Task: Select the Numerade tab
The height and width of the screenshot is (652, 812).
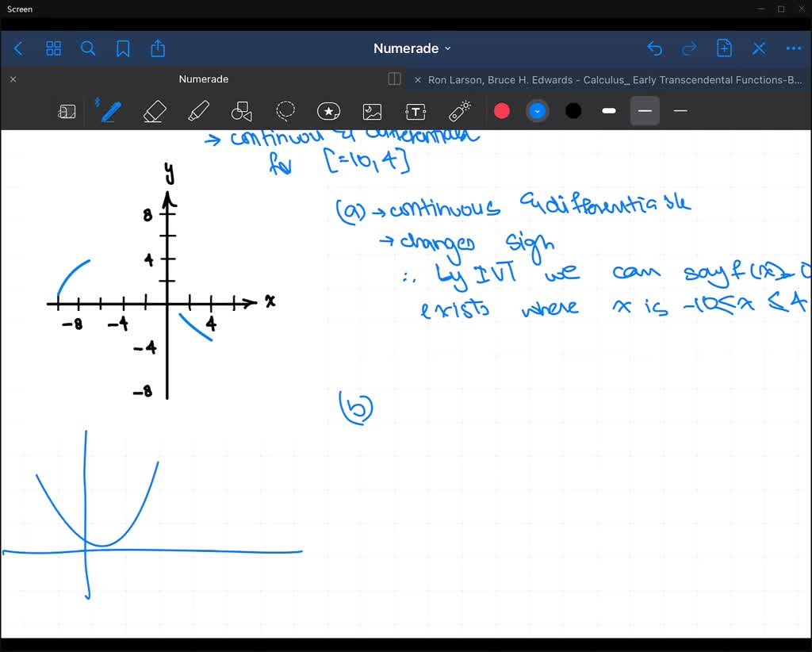Action: pyautogui.click(x=203, y=79)
